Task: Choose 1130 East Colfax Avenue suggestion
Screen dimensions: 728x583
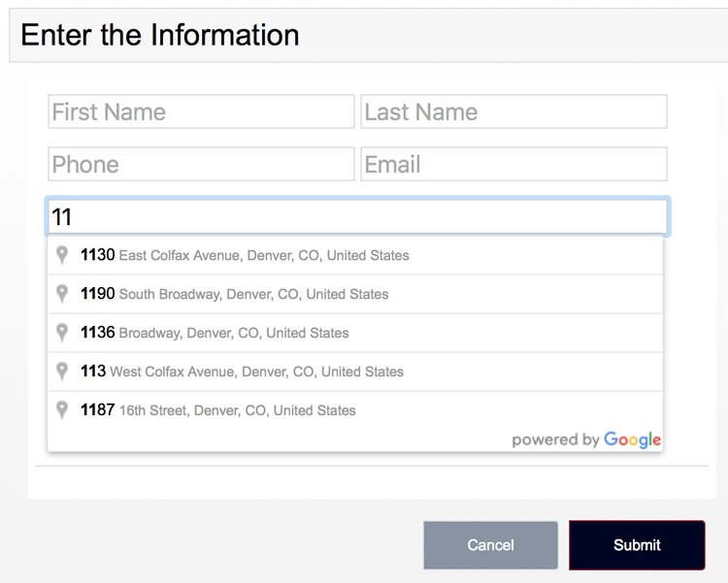Action: click(x=355, y=255)
